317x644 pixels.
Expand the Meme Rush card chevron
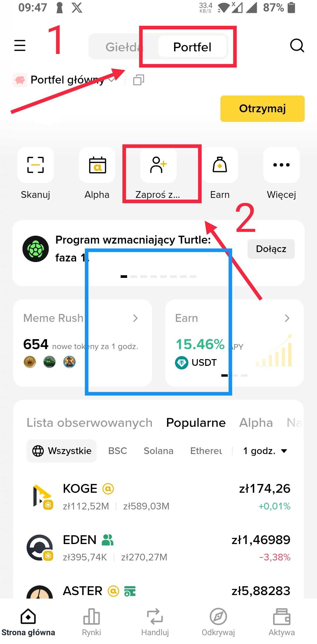coord(135,318)
